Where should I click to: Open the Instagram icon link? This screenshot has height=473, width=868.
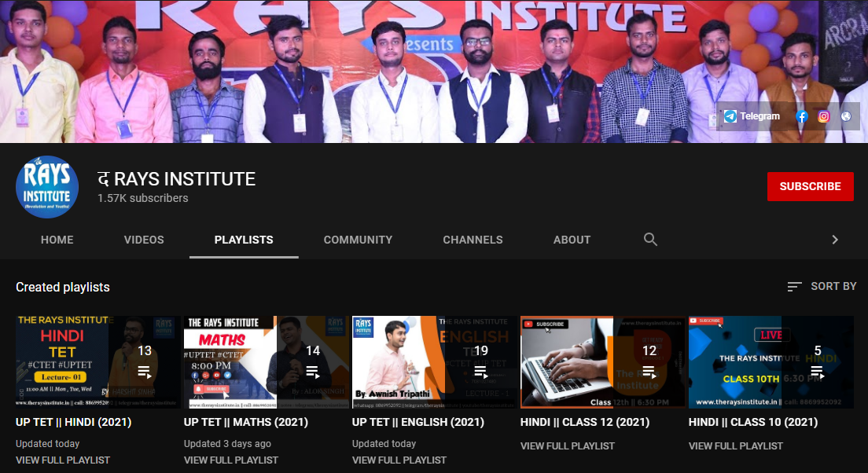click(824, 116)
